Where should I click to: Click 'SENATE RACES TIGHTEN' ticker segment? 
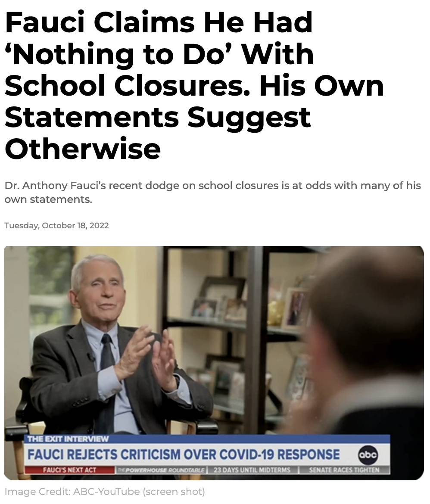tap(344, 470)
